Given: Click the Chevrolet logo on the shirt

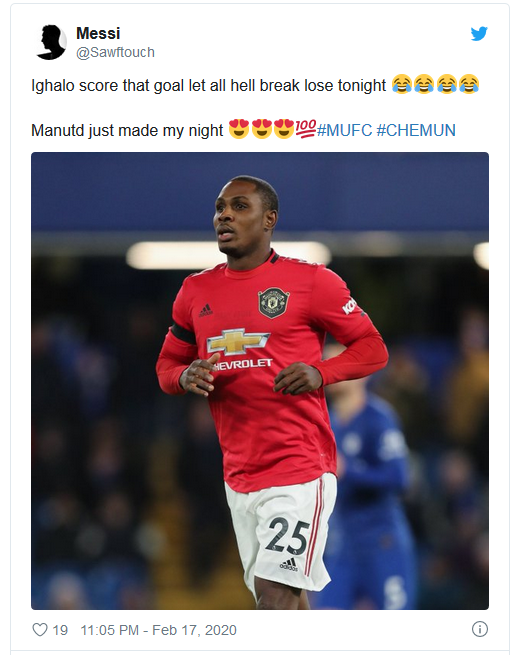Looking at the screenshot, I should click(x=238, y=343).
